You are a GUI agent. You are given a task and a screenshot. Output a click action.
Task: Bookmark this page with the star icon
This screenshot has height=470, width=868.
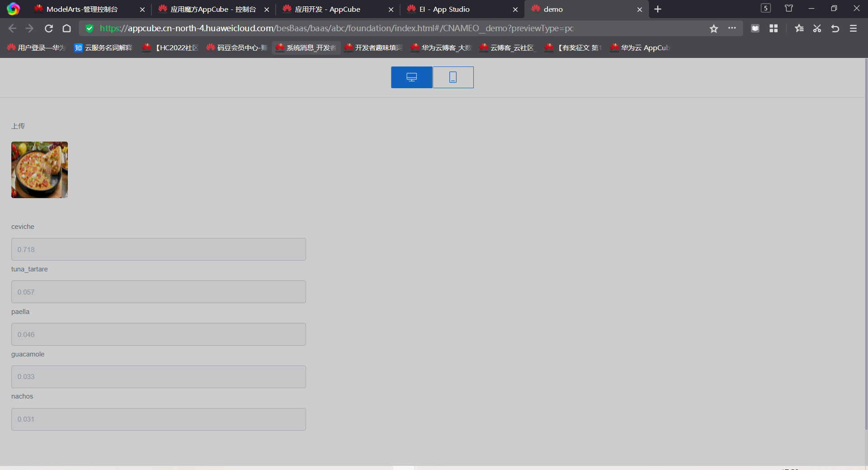pyautogui.click(x=714, y=28)
